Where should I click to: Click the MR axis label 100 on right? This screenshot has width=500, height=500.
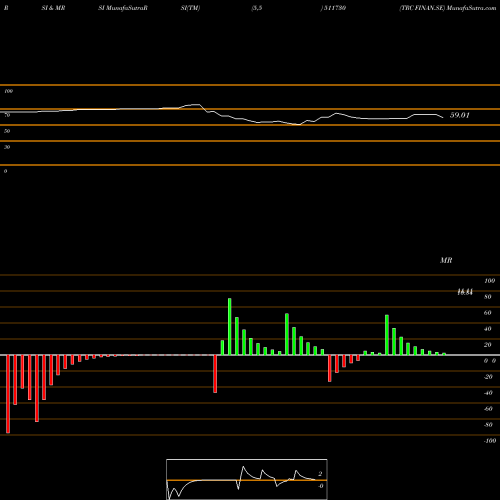coord(490,281)
